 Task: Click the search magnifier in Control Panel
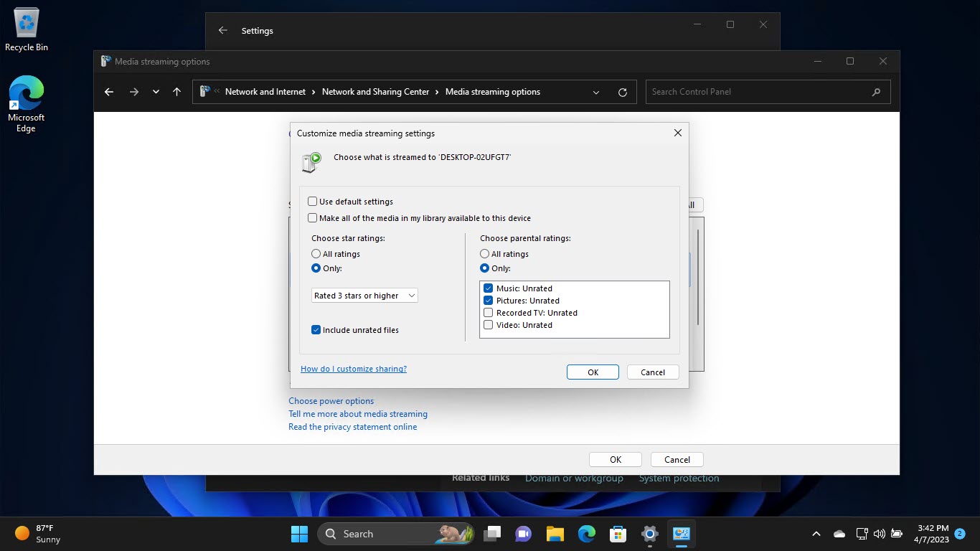pyautogui.click(x=876, y=92)
